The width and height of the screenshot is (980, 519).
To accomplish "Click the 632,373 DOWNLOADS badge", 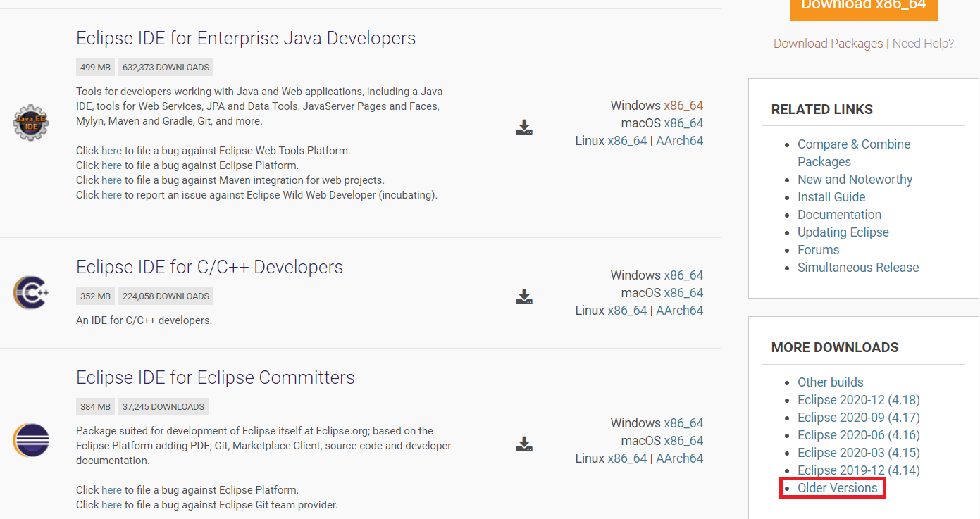I will 166,68.
